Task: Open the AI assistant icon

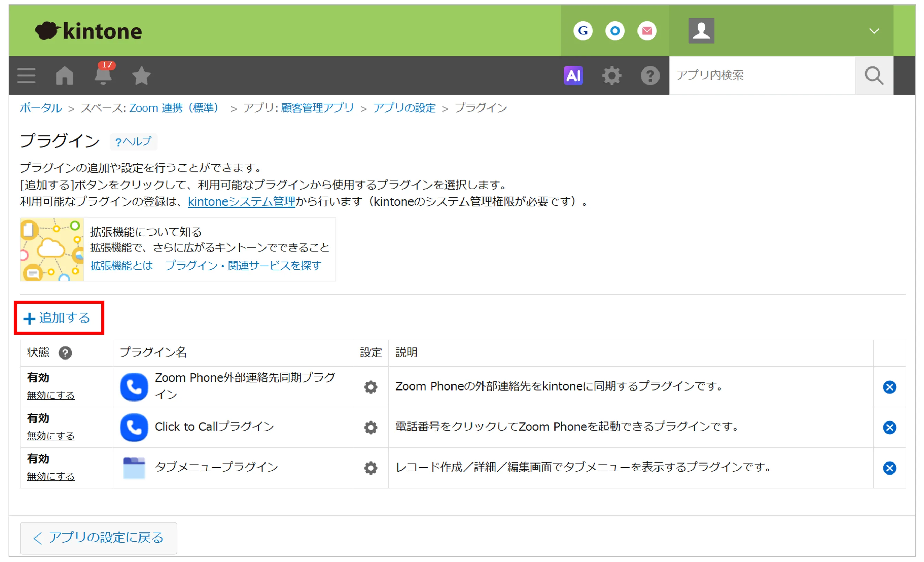Action: (x=573, y=76)
